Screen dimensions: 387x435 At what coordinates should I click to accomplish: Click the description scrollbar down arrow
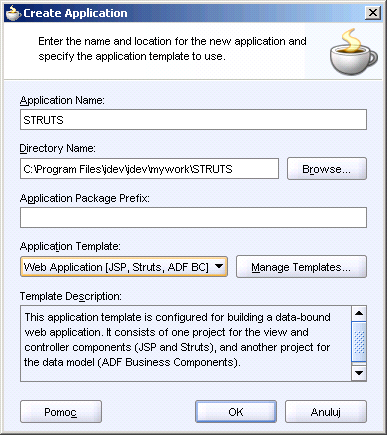click(359, 373)
